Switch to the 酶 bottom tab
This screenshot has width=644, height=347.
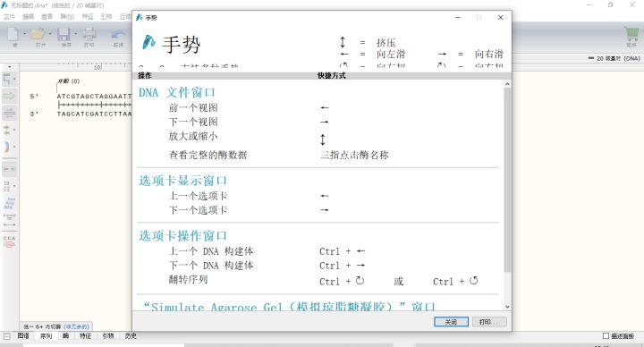(x=65, y=336)
